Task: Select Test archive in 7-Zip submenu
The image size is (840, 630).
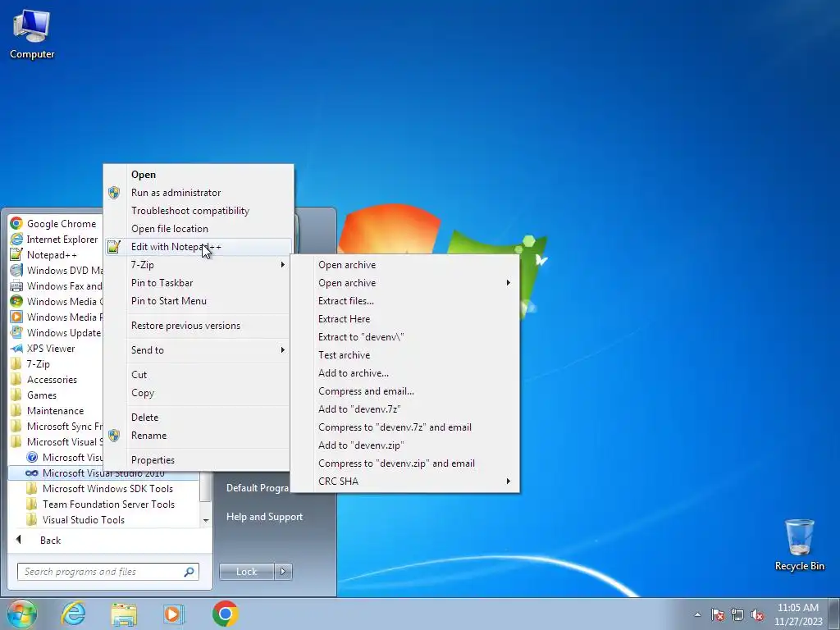Action: (x=405, y=355)
